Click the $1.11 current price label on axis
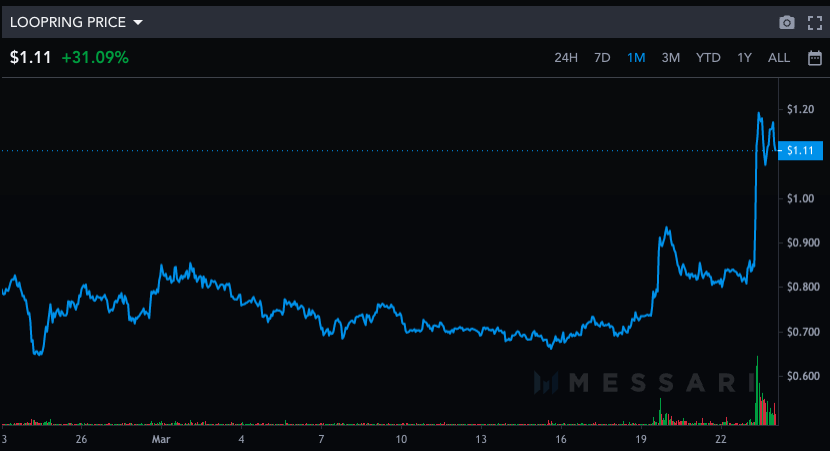The height and width of the screenshot is (451, 830). [800, 150]
